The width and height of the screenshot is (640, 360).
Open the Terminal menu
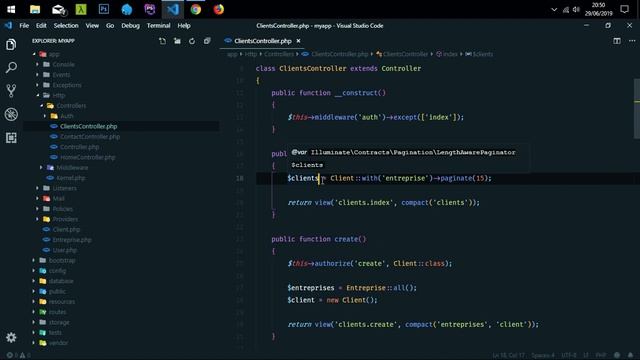click(x=158, y=25)
